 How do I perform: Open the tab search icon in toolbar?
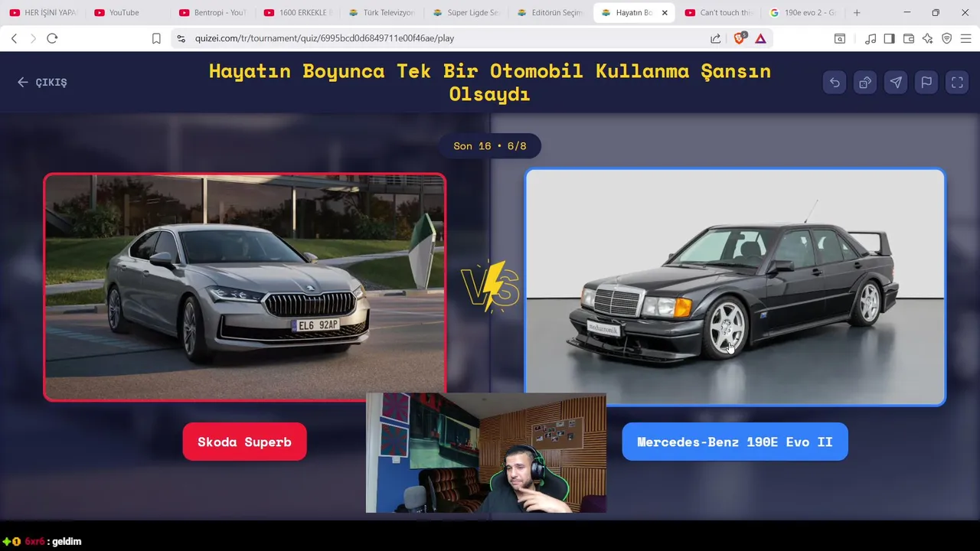840,38
